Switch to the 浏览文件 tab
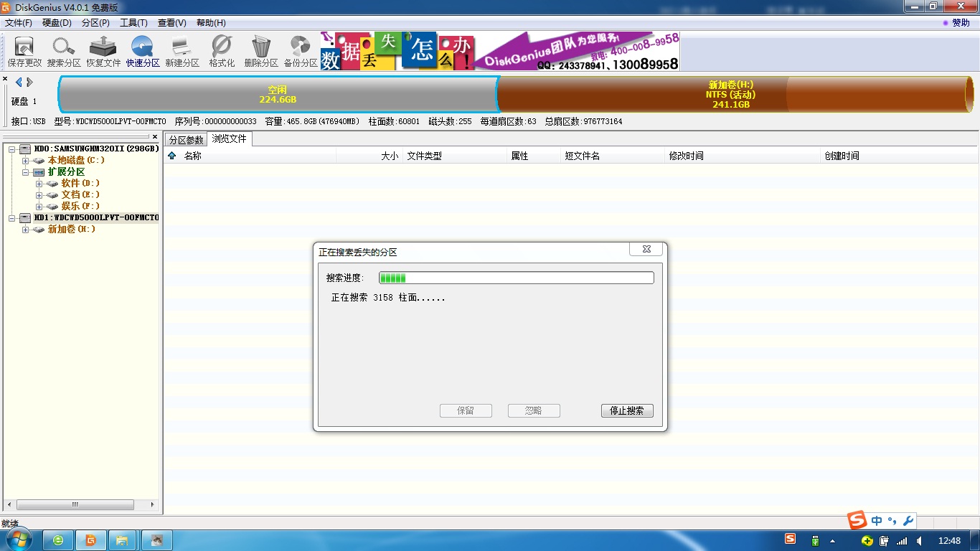 (x=230, y=139)
